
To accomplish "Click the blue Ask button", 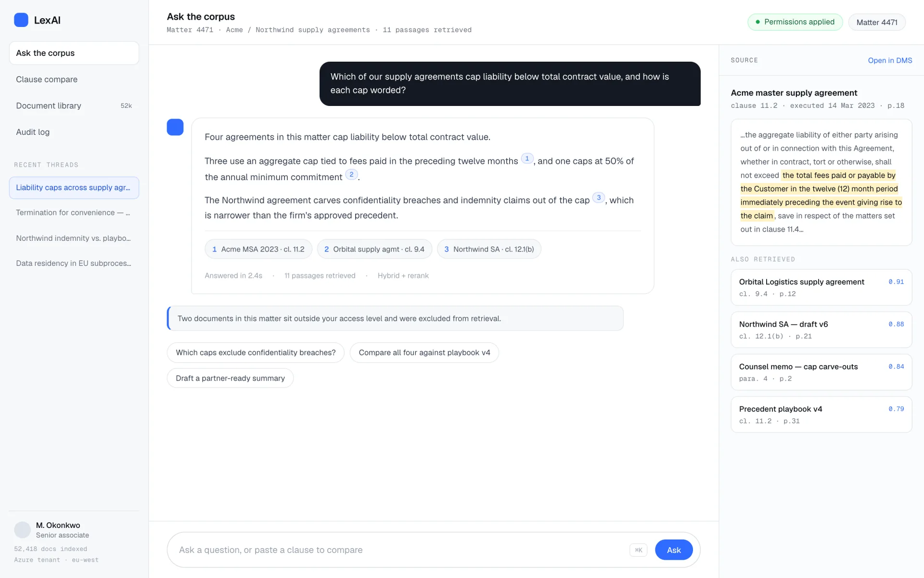I will [674, 550].
